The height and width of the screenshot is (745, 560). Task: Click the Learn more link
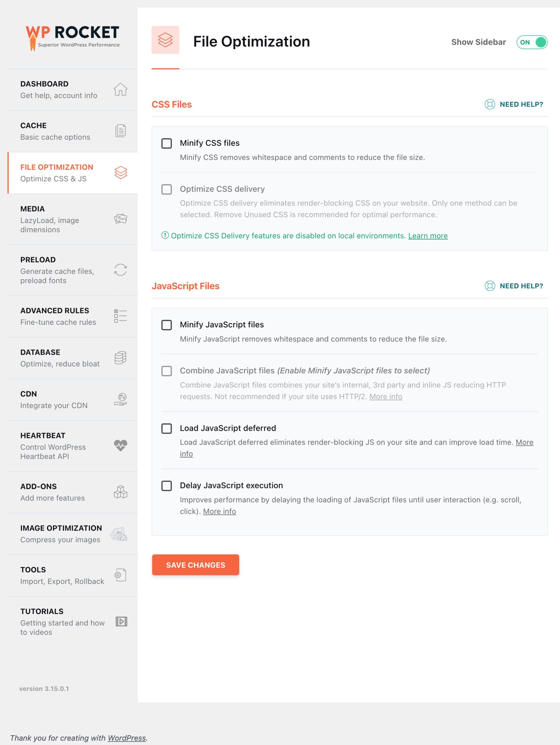pos(428,235)
